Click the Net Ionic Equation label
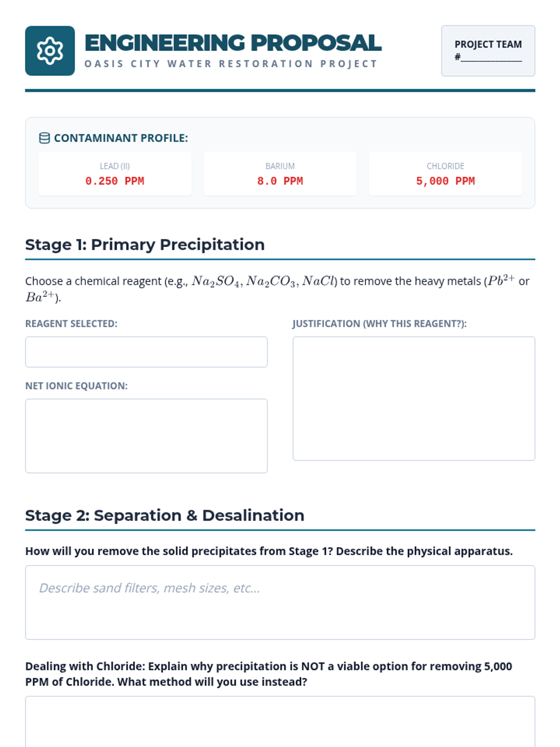560x747 pixels. [76, 386]
